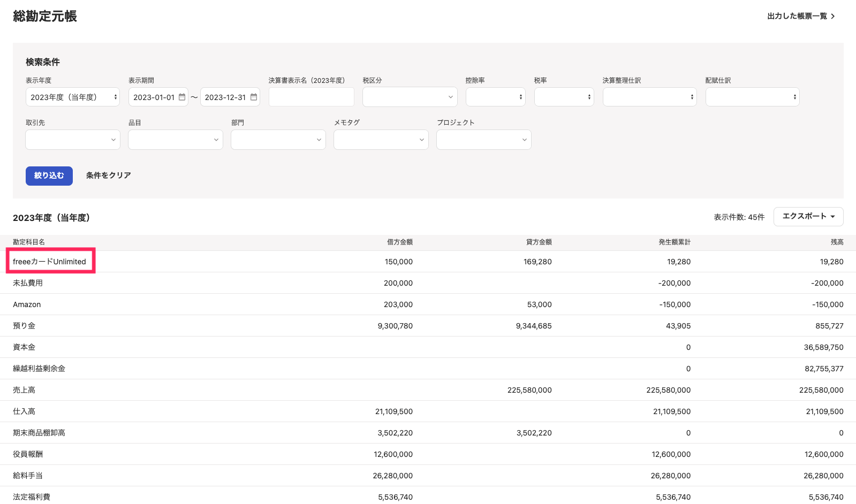Expand the 取引先 combo box
The height and width of the screenshot is (504, 856).
coord(73,140)
